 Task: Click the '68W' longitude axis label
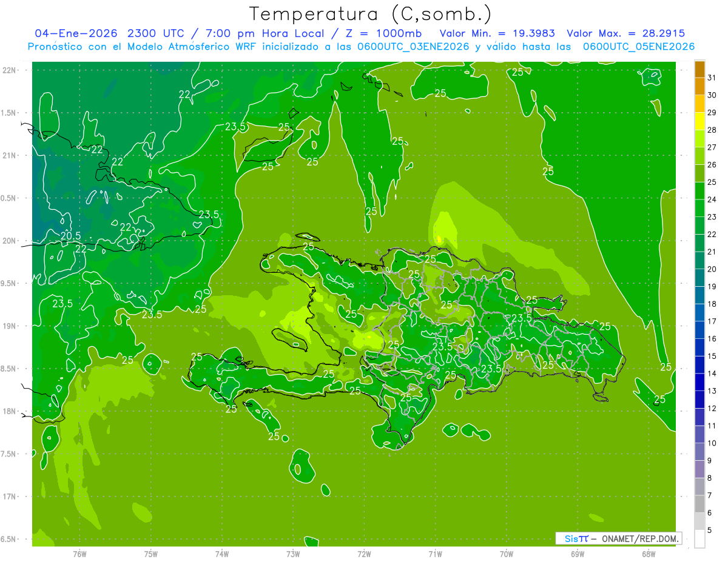point(649,554)
